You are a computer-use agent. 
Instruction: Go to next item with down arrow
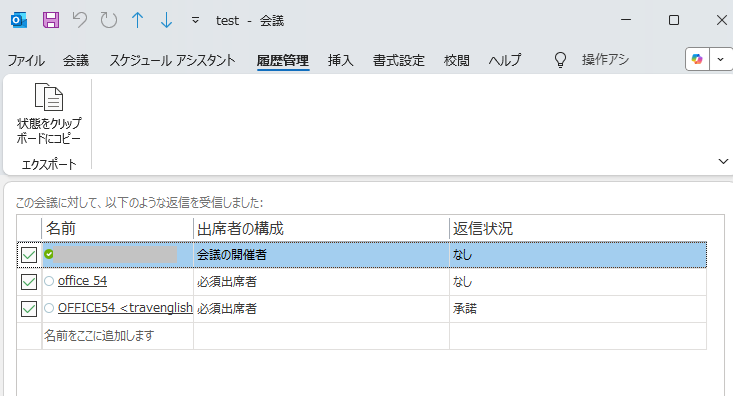tap(166, 20)
